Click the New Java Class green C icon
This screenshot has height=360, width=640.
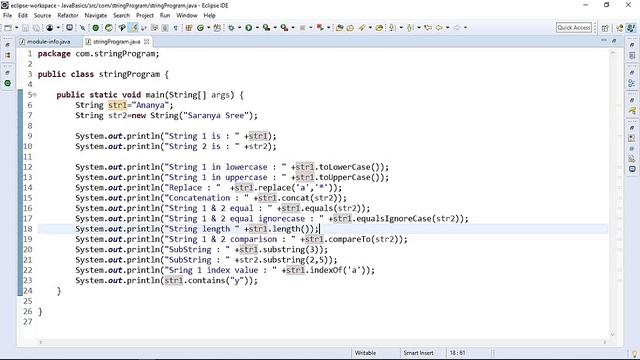200,28
